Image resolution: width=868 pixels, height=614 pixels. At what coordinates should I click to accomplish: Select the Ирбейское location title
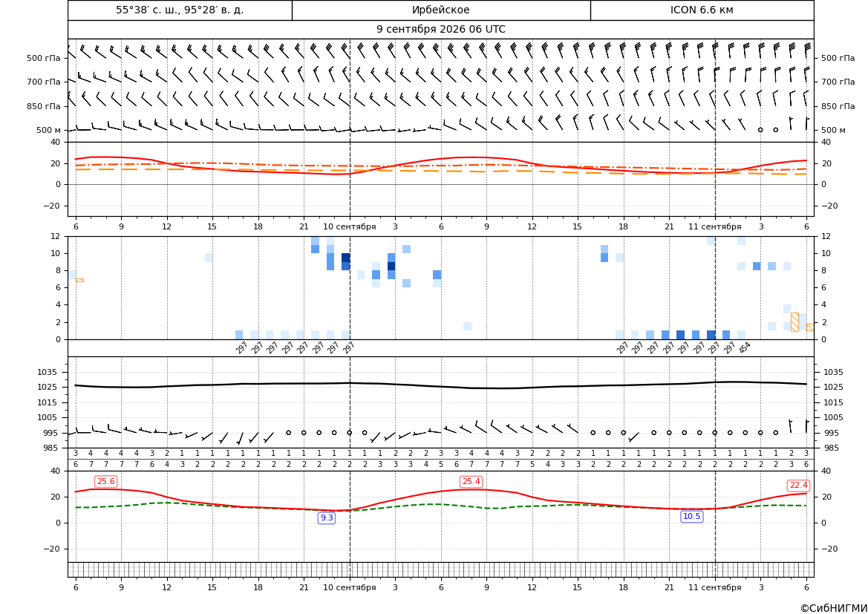click(440, 10)
